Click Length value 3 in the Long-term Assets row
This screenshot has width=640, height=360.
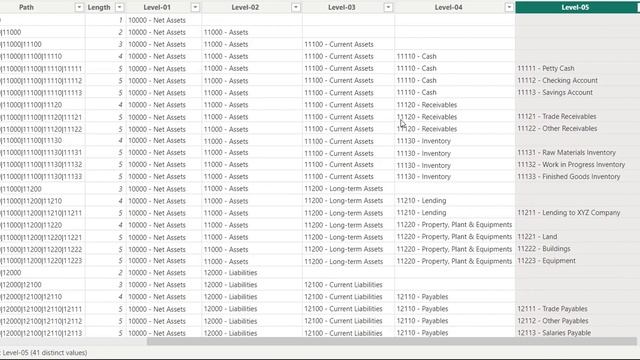(120, 189)
